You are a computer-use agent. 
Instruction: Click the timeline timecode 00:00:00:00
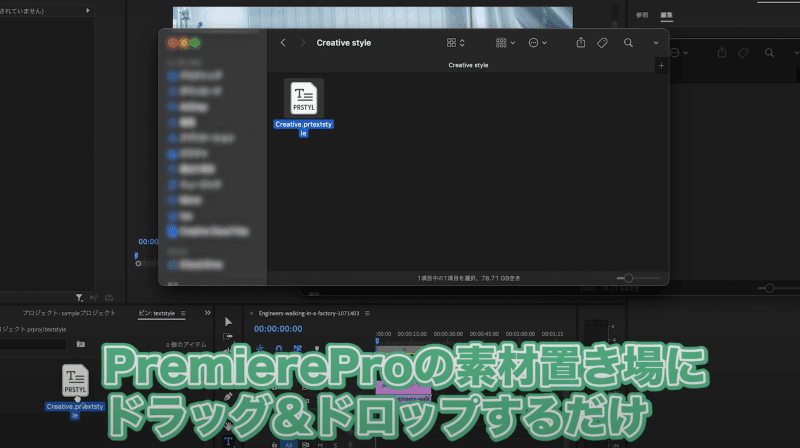tap(278, 329)
